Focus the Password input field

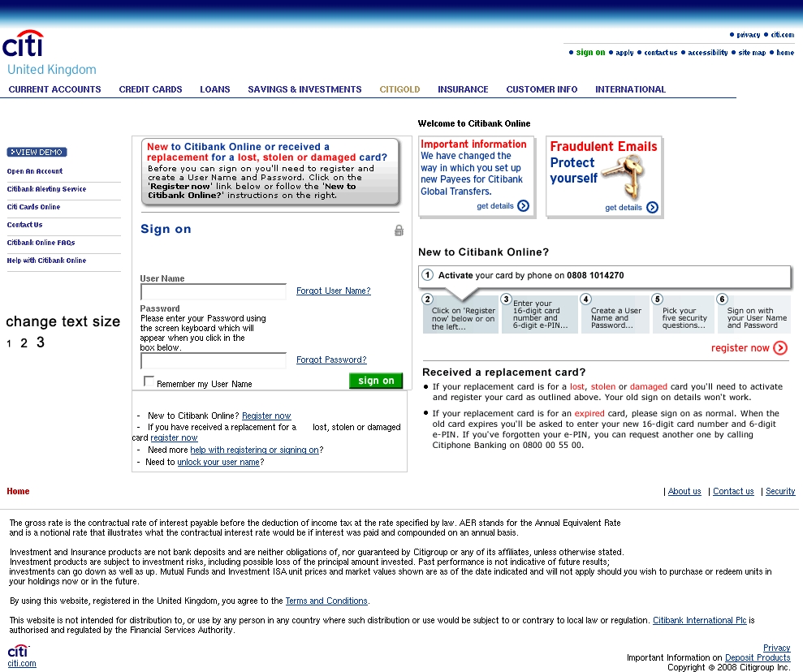tap(214, 361)
